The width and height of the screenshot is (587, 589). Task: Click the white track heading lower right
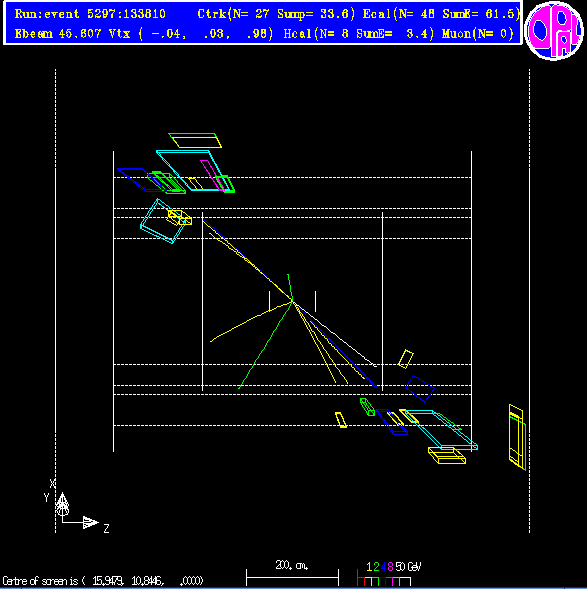pos(335,334)
